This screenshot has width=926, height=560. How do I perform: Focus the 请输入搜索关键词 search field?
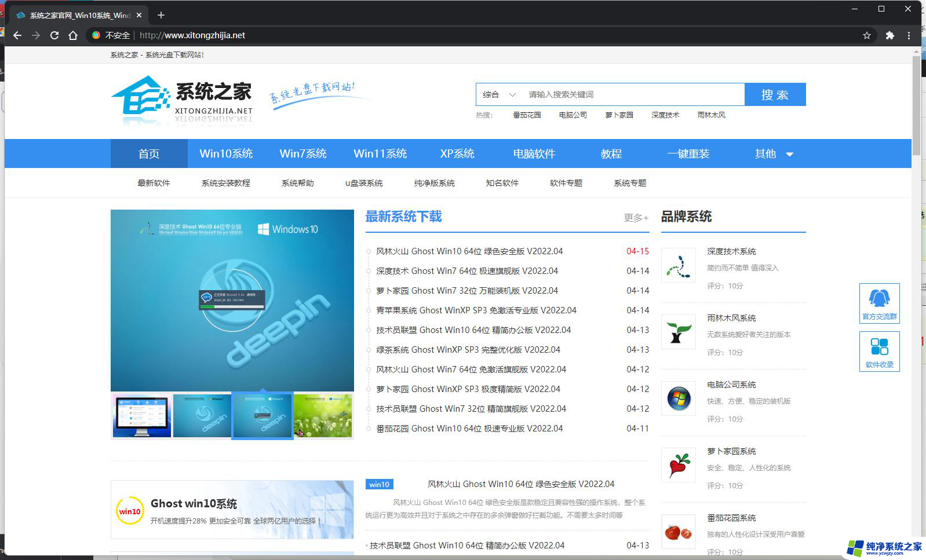[x=633, y=94]
